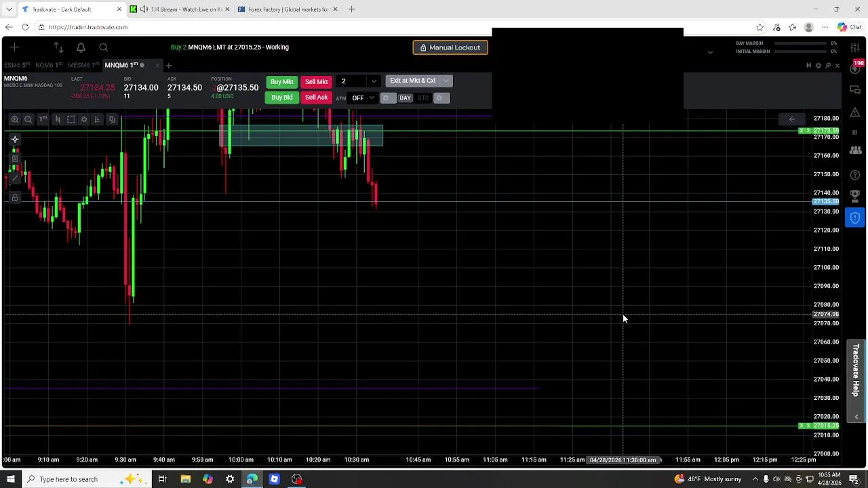This screenshot has width=868, height=488.
Task: Open the plus add-module icon in Tradovate header
Action: tap(14, 47)
